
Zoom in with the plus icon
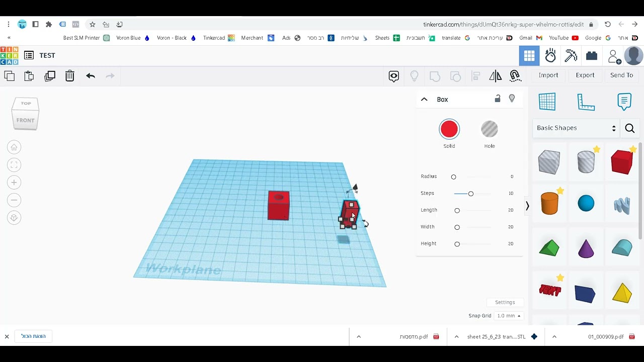pos(14,183)
